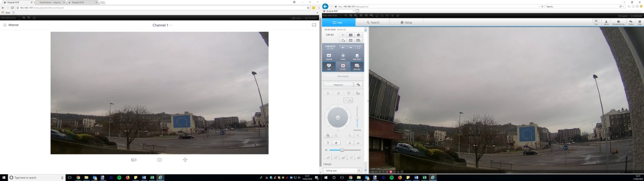Image resolution: width=644 pixels, height=181 pixels.
Task: Click the Channel info button
Action: [329, 56]
